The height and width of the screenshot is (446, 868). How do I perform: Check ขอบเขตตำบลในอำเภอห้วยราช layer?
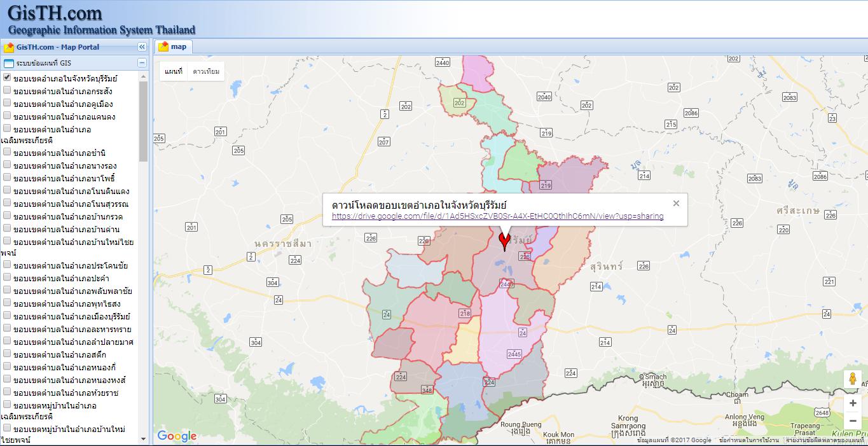[7, 392]
